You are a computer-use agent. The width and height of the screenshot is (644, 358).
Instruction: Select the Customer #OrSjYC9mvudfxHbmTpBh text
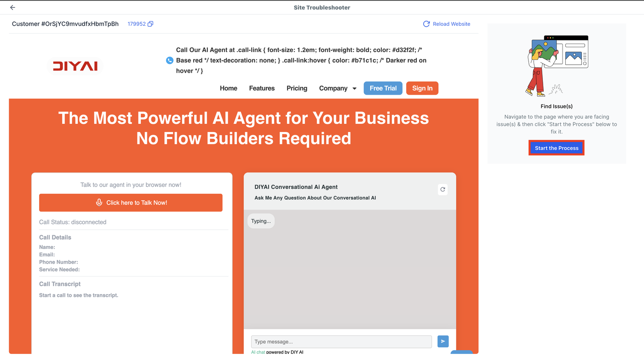coord(65,24)
